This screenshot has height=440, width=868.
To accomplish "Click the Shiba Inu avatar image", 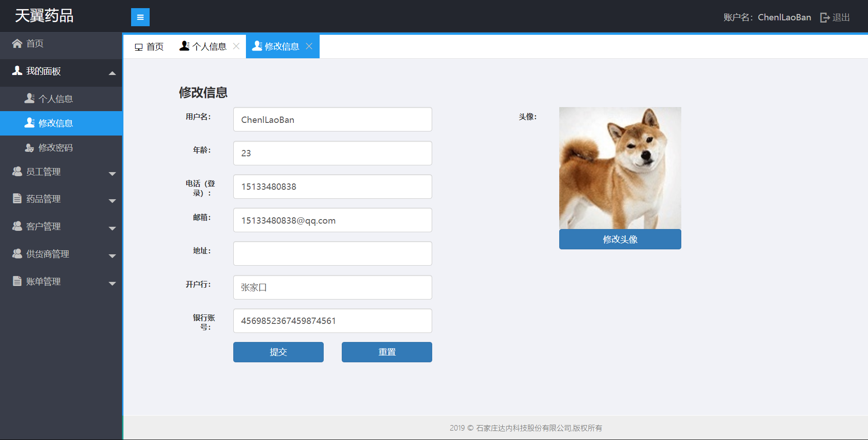I will pyautogui.click(x=620, y=168).
